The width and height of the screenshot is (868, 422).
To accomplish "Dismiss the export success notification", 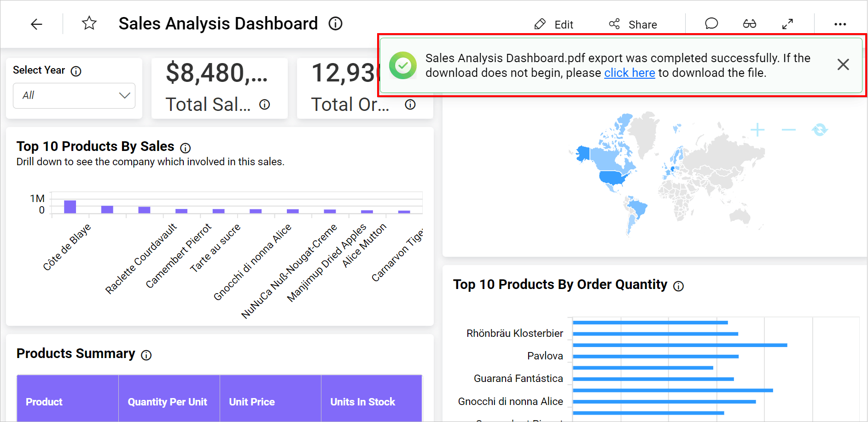I will click(x=843, y=64).
